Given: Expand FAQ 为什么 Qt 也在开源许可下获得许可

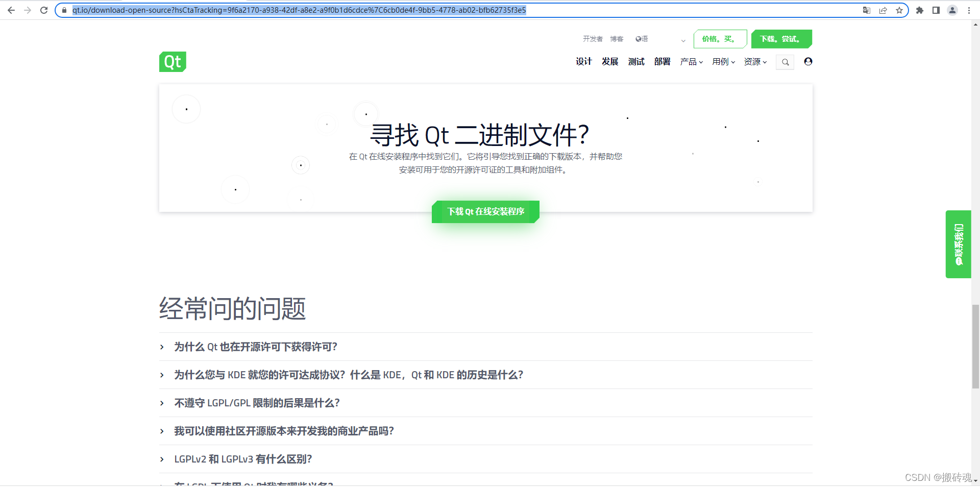Looking at the screenshot, I should (x=485, y=347).
